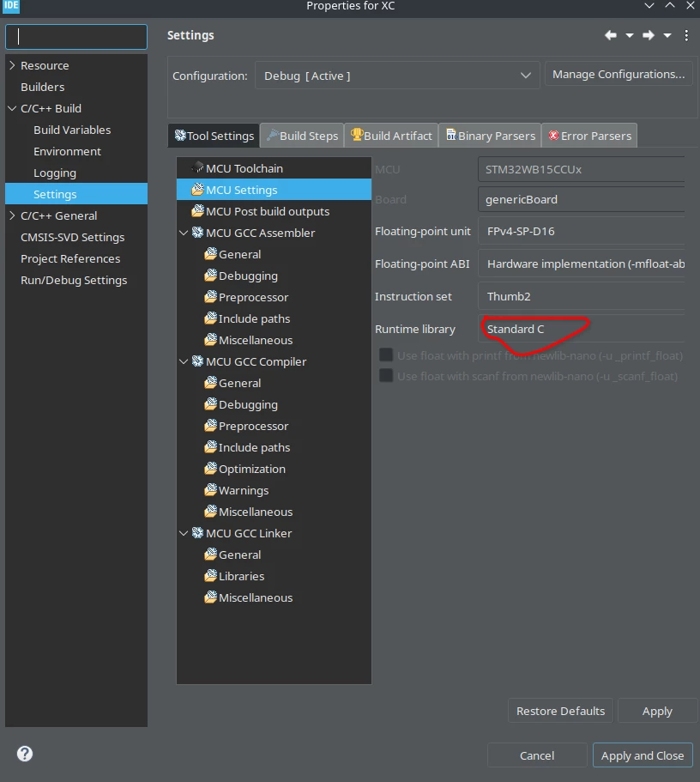Screen dimensions: 700x782
Task: Open the three-dot view menu icon
Action: [x=686, y=35]
